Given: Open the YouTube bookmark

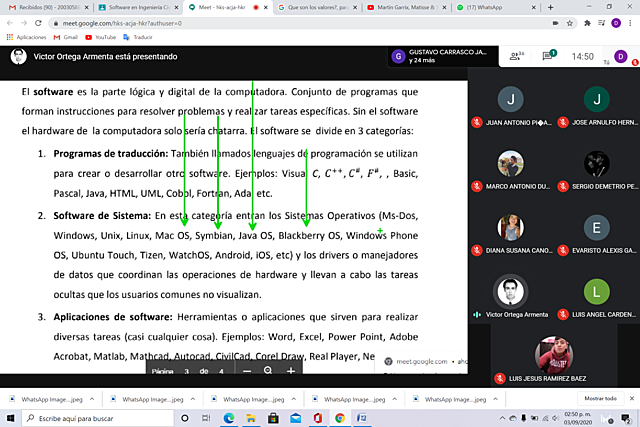Looking at the screenshot, I should 100,37.
